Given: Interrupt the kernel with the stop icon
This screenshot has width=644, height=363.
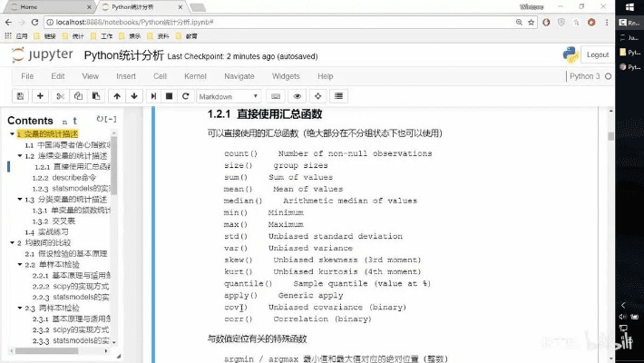Looking at the screenshot, I should click(169, 96).
